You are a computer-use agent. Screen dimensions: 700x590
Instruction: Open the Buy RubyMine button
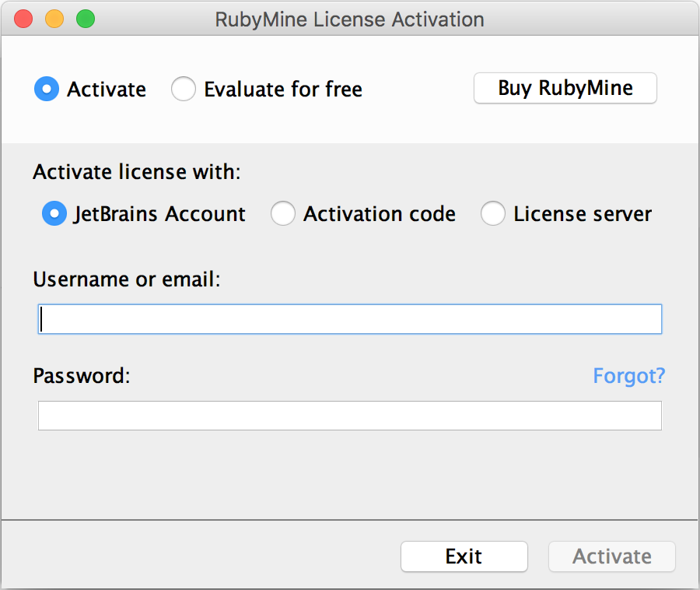pyautogui.click(x=565, y=88)
